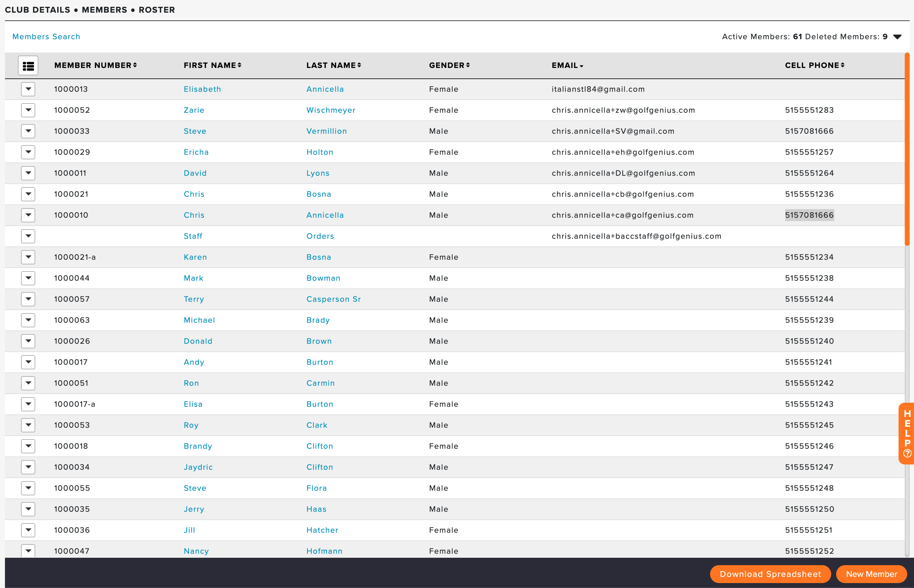Viewport: 914px width, 588px height.
Task: Open last name link Wischmeyer
Action: point(331,110)
